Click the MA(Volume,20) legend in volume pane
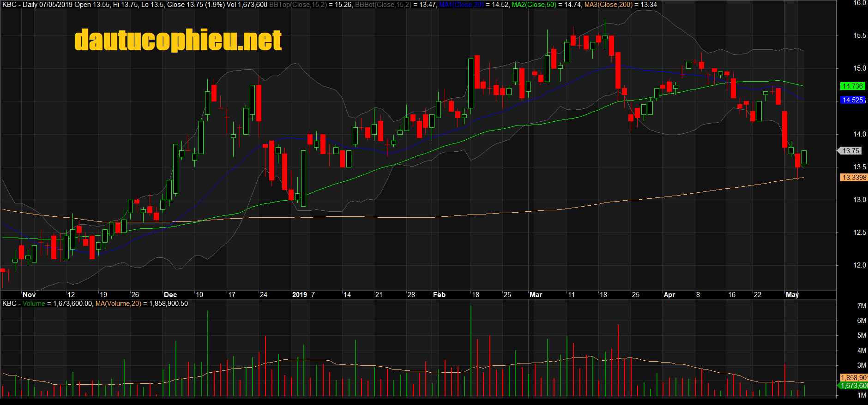Image resolution: width=868 pixels, height=405 pixels. coord(118,304)
